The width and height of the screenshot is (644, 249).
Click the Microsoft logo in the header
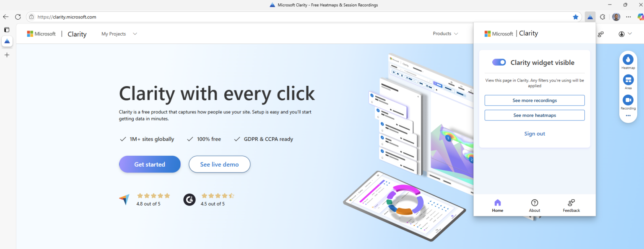41,33
